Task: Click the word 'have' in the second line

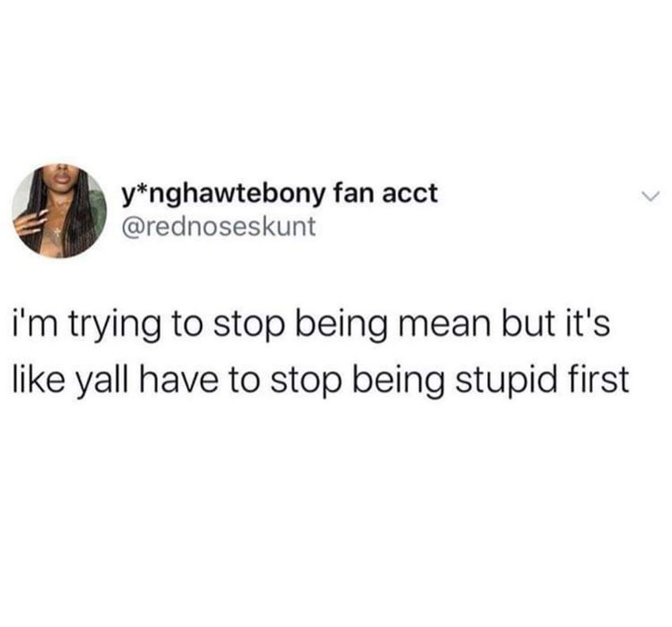Action: [x=179, y=380]
